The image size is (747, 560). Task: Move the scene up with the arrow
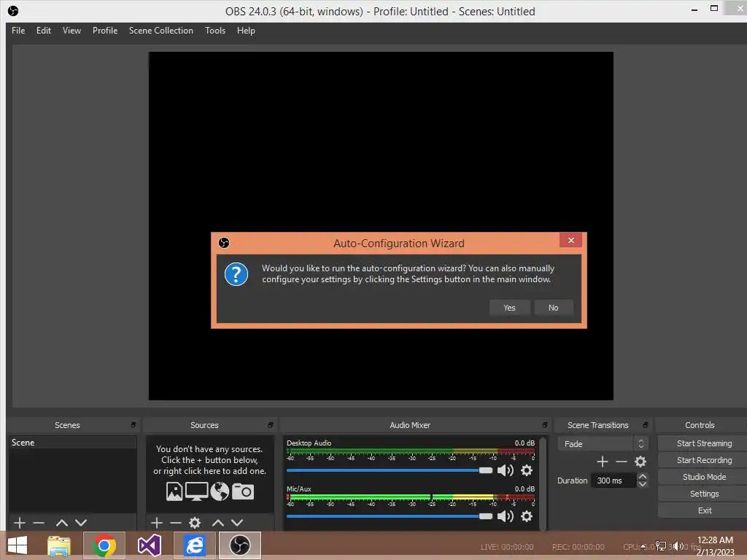62,523
